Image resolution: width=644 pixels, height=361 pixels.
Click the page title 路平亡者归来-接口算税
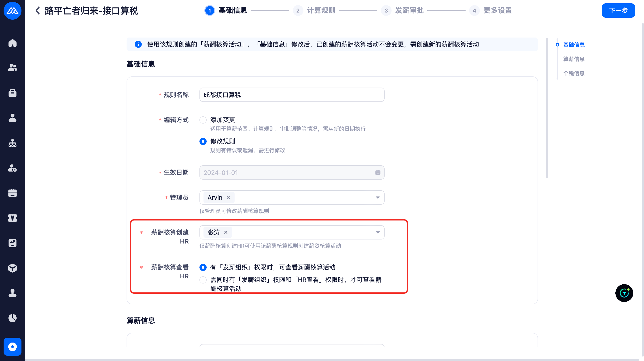[91, 10]
